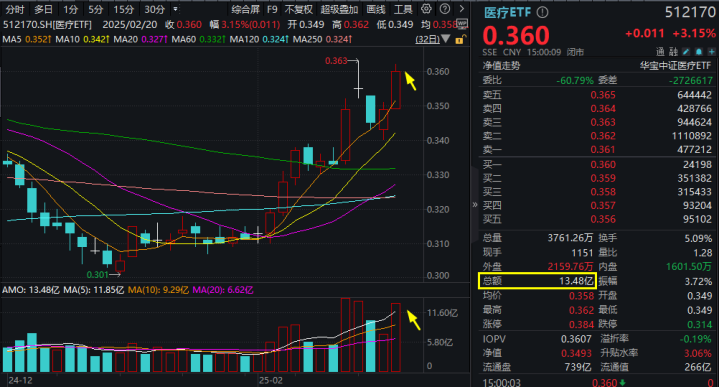Collapse the side panel double-arrow handle

point(475,205)
